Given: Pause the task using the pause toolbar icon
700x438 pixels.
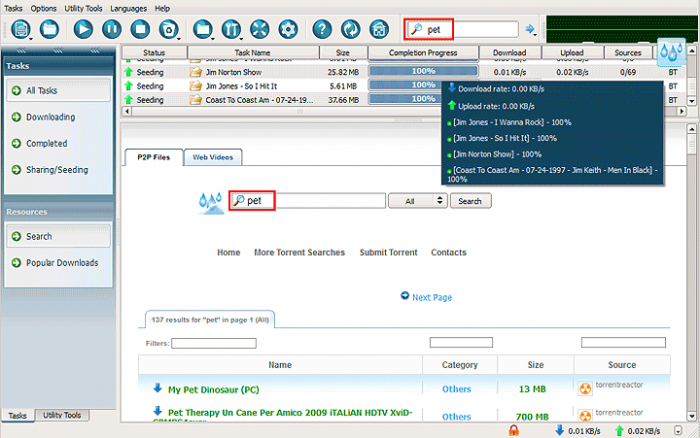Looking at the screenshot, I should tap(112, 29).
